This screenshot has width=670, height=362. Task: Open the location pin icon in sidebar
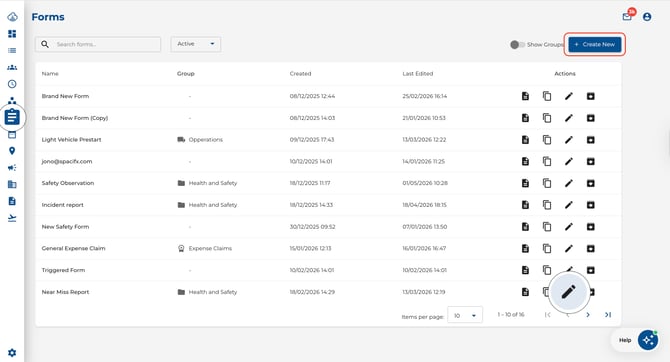point(12,151)
